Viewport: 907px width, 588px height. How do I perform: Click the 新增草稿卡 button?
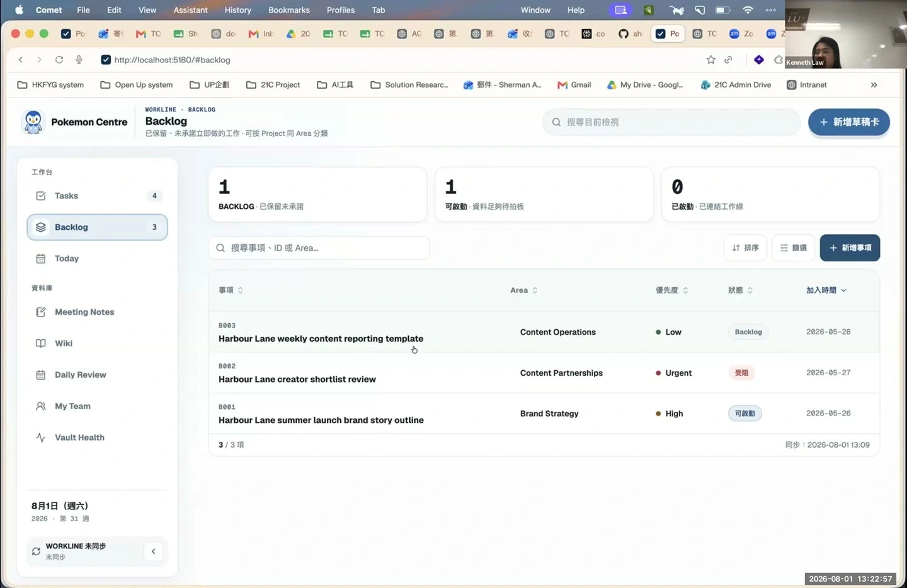pyautogui.click(x=848, y=122)
